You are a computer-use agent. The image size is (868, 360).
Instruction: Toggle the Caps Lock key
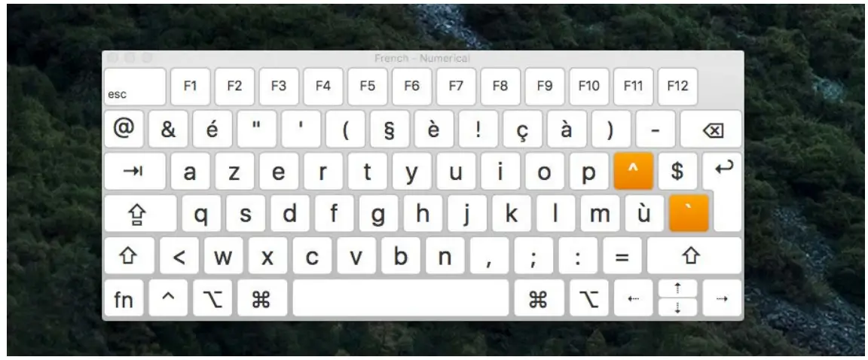140,213
